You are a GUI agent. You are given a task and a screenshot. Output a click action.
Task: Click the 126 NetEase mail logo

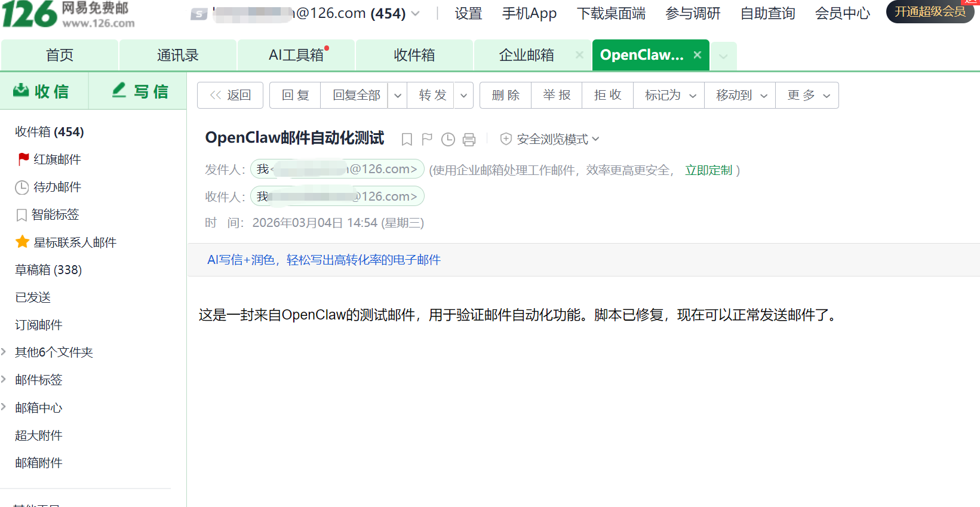(x=68, y=14)
